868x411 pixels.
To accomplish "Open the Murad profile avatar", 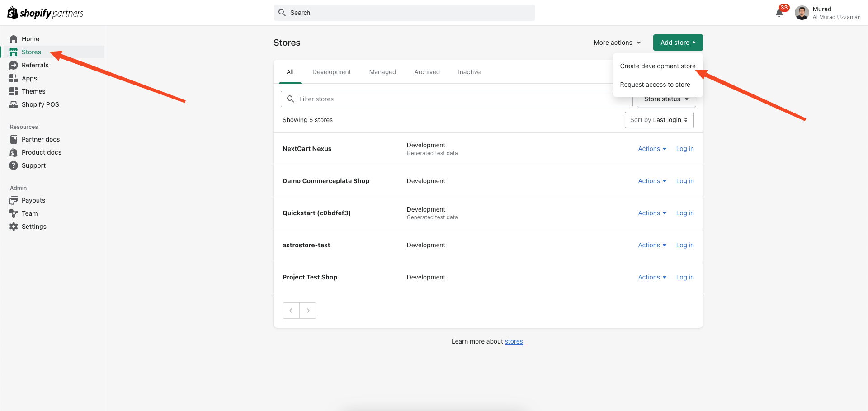I will pyautogui.click(x=802, y=13).
